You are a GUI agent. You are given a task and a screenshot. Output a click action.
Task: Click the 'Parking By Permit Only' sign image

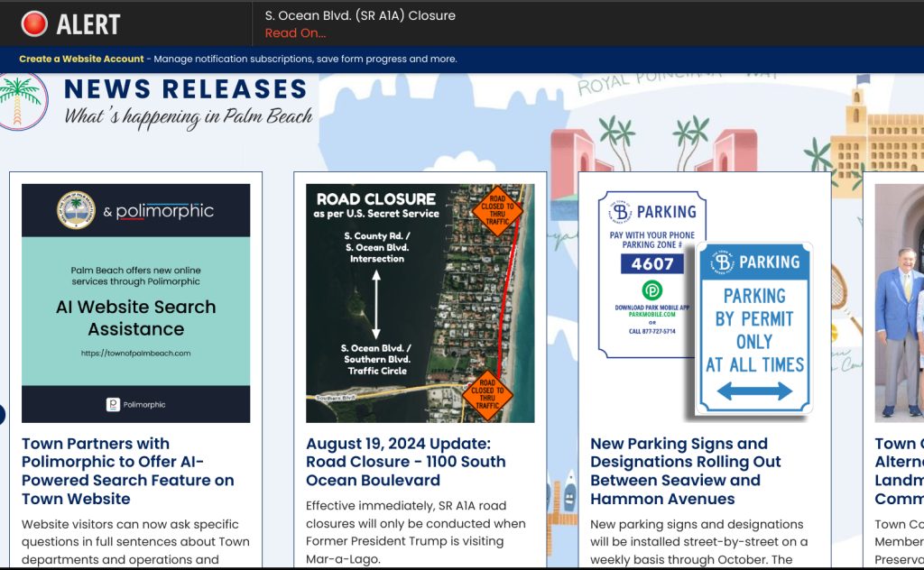(755, 328)
